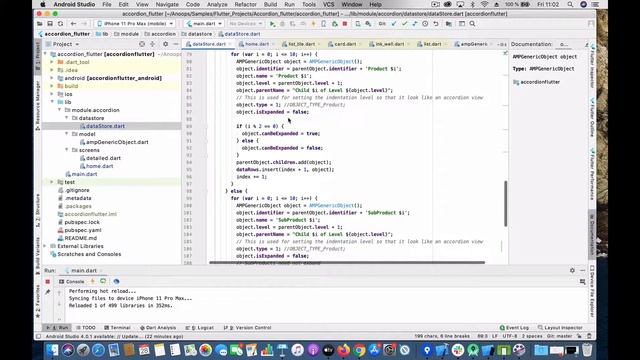Select ampGenericObject.dart in project tree
Viewport: 640px width, 360px height.
[117, 142]
